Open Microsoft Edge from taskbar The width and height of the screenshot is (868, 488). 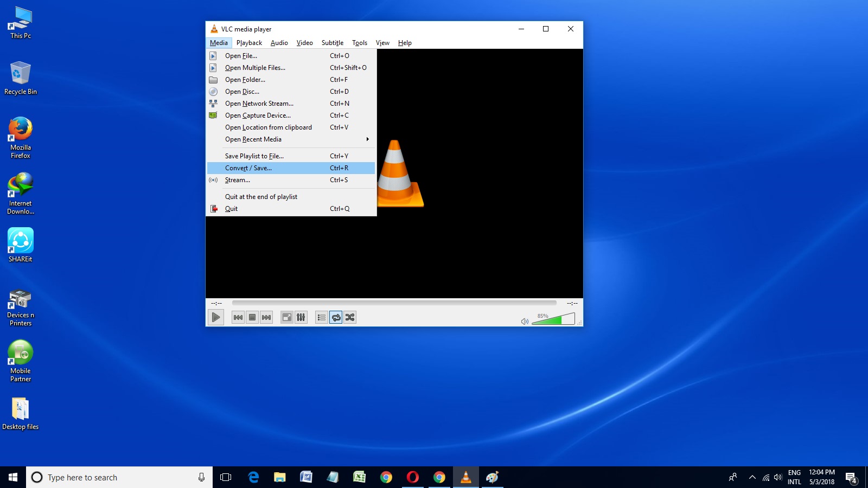(x=253, y=477)
